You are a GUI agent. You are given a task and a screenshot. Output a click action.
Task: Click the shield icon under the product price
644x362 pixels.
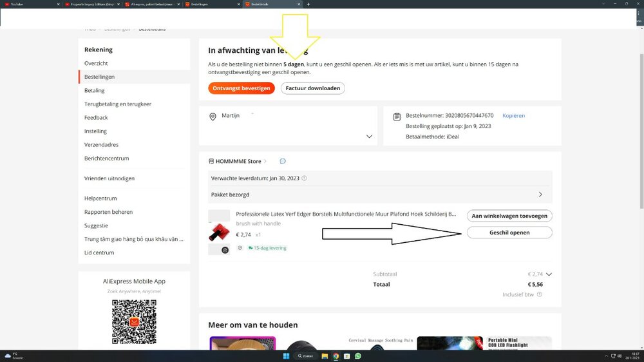(x=240, y=247)
